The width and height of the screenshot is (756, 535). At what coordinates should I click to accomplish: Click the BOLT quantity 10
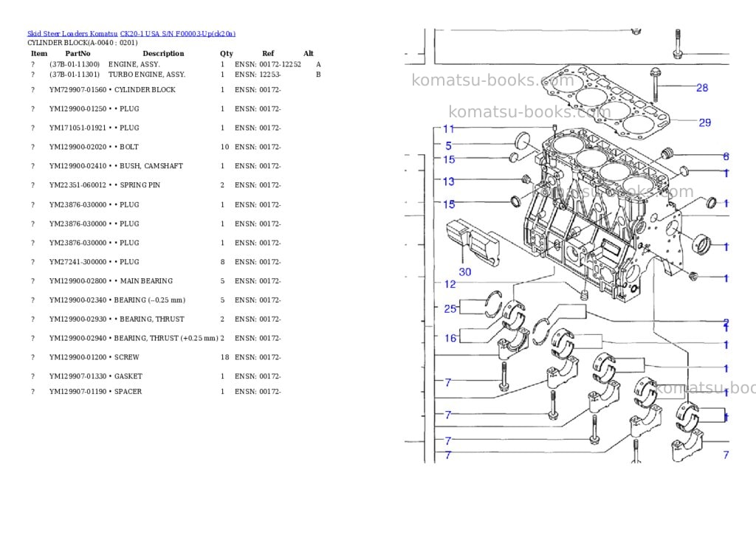pyautogui.click(x=224, y=147)
